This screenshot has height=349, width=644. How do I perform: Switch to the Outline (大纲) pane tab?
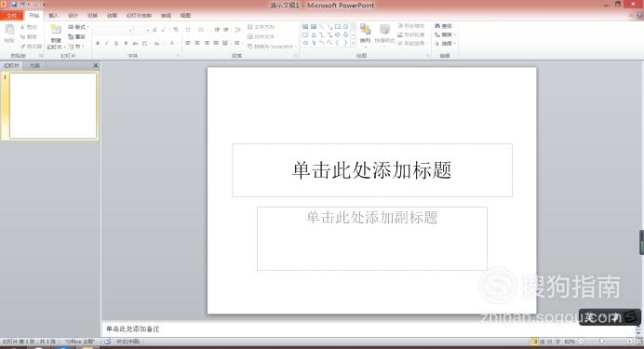point(34,65)
